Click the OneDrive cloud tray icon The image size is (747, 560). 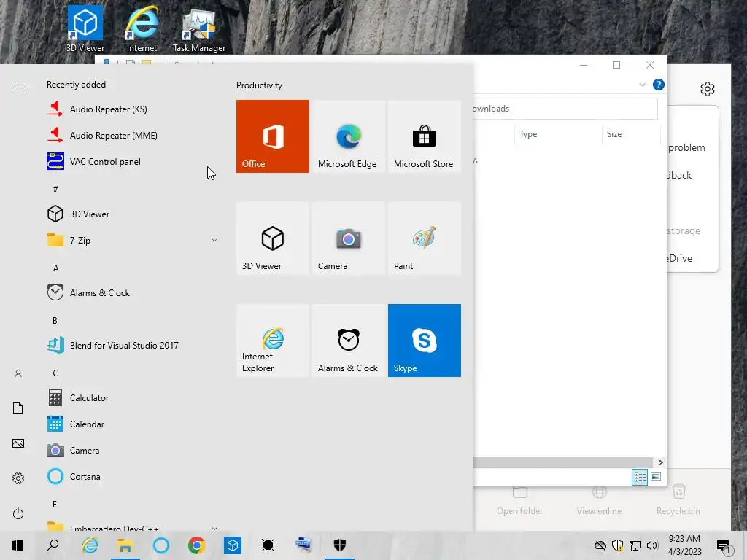pyautogui.click(x=600, y=545)
